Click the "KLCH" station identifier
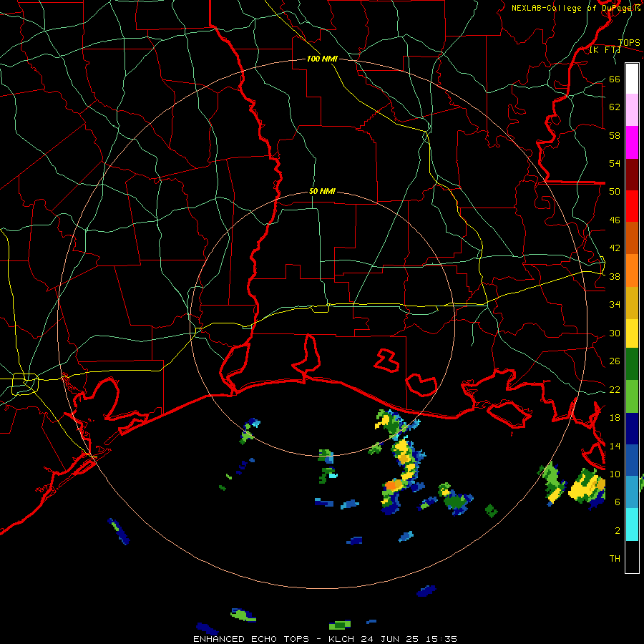 pyautogui.click(x=343, y=639)
